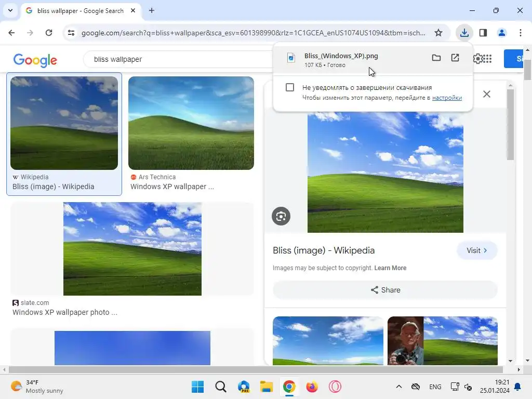Open the weather widget showing 34°F
The width and height of the screenshot is (532, 399).
(x=37, y=387)
